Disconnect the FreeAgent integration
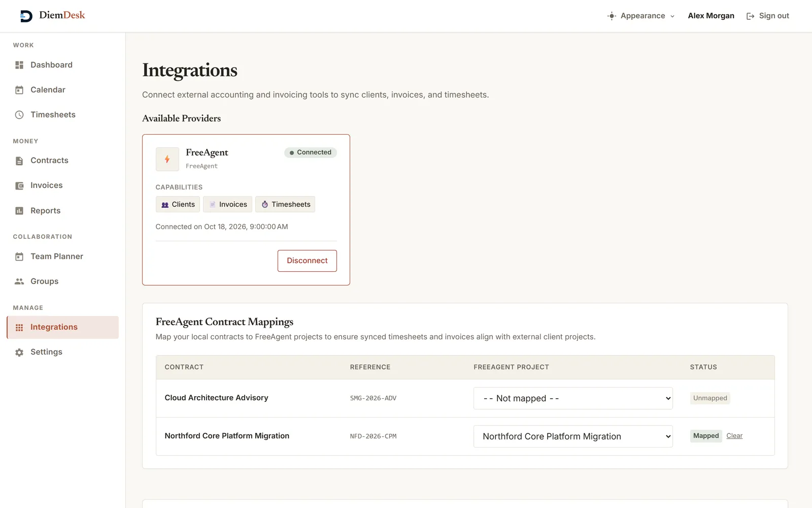The image size is (812, 508). (x=307, y=261)
